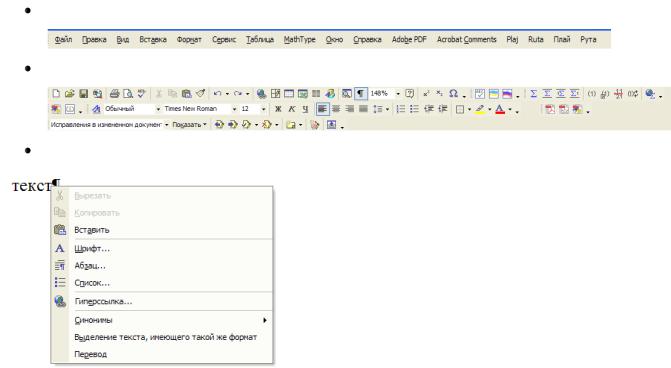Choose Перевод in the context menu
Screen dimensions: 671x368
[x=162, y=354]
